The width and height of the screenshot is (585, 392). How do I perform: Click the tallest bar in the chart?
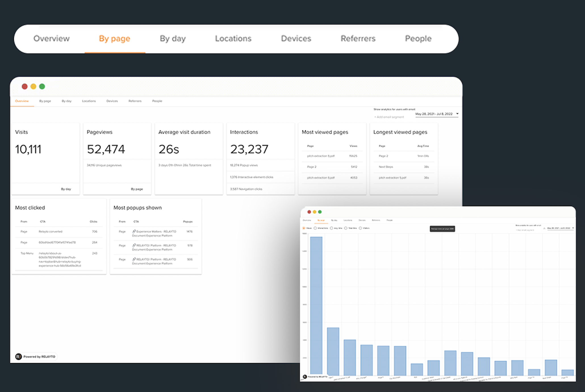[x=316, y=305]
